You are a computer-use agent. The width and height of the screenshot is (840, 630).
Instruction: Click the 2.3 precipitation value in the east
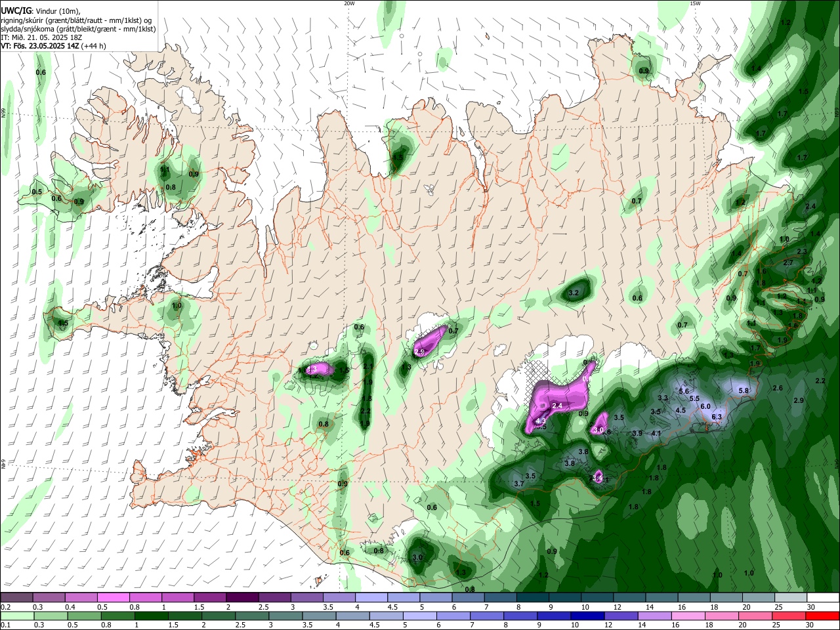(x=801, y=251)
